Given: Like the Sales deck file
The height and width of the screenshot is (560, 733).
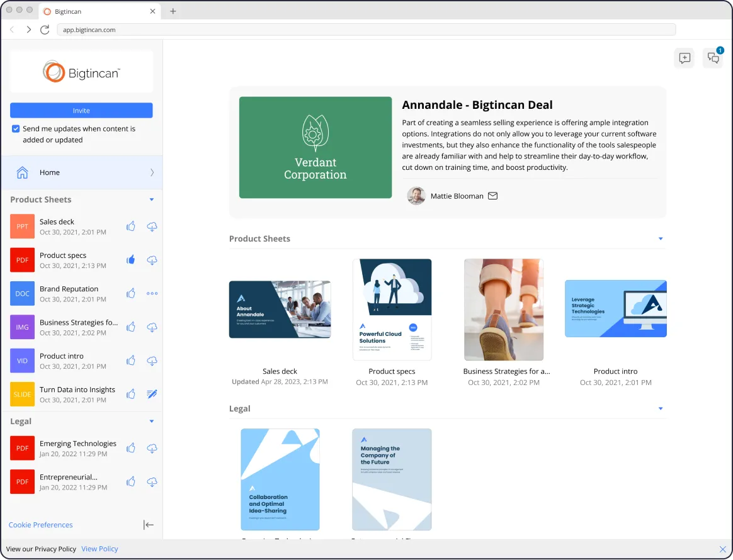Looking at the screenshot, I should click(131, 227).
